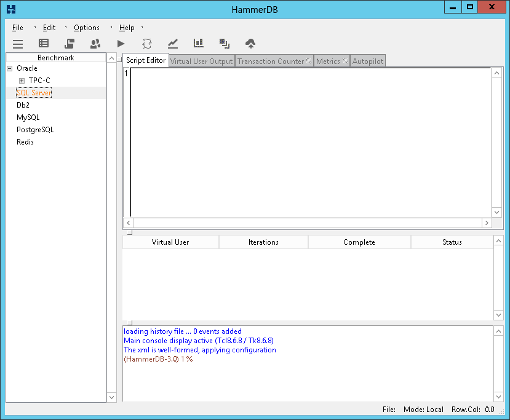Select SQL Server in benchmark tree
The image size is (510, 420).
34,93
